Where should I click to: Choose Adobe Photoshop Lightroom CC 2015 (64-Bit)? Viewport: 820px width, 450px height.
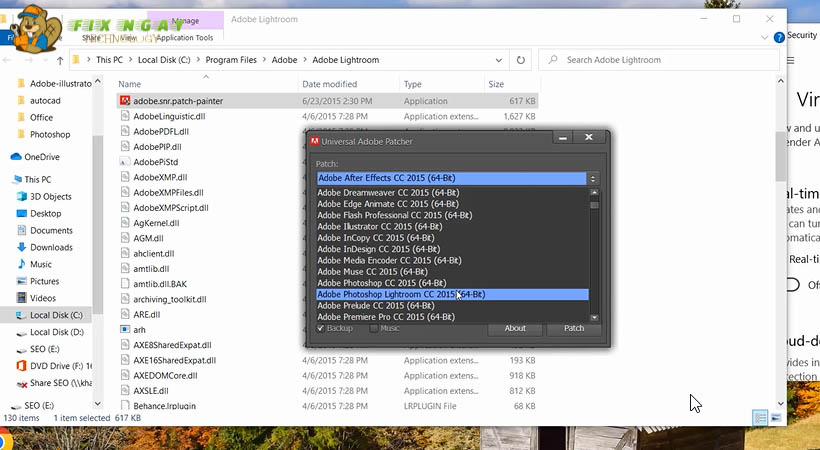coord(452,294)
